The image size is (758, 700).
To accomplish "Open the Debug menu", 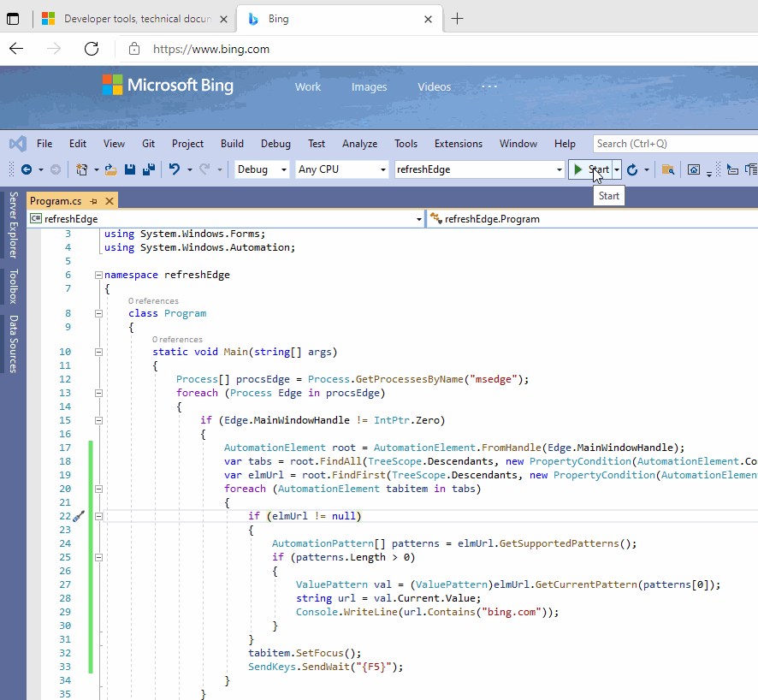I will pyautogui.click(x=275, y=144).
